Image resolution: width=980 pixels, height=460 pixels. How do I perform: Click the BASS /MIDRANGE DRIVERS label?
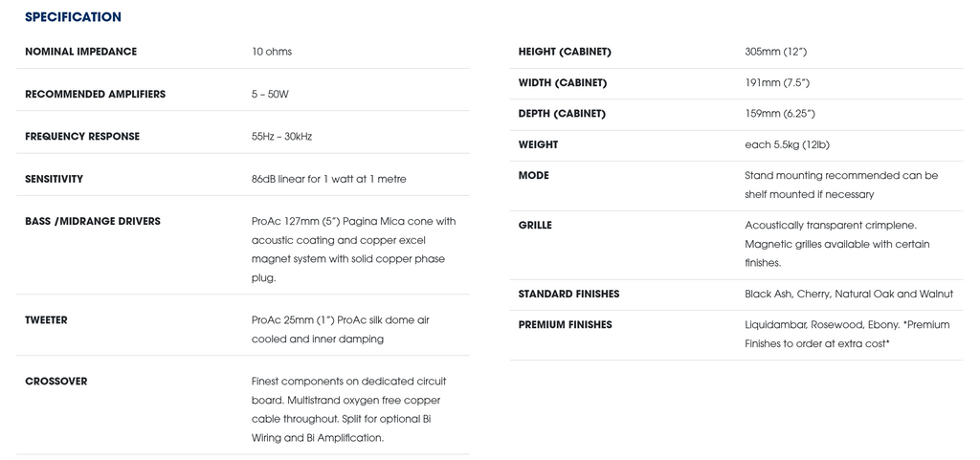93,221
